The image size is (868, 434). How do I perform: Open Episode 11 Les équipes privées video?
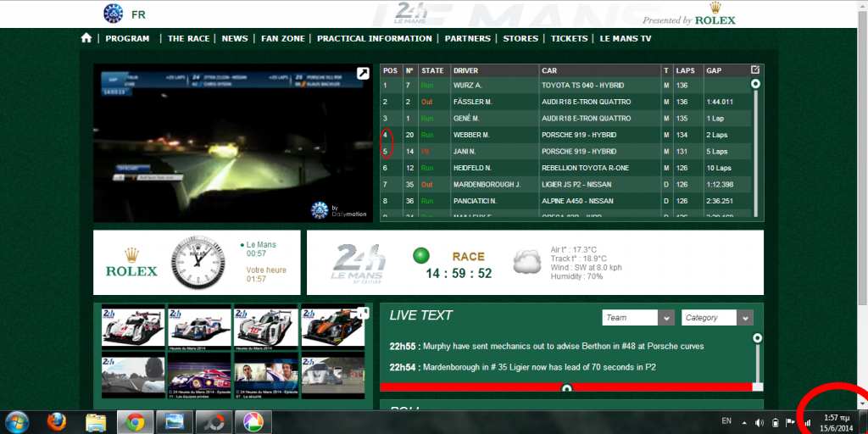199,377
